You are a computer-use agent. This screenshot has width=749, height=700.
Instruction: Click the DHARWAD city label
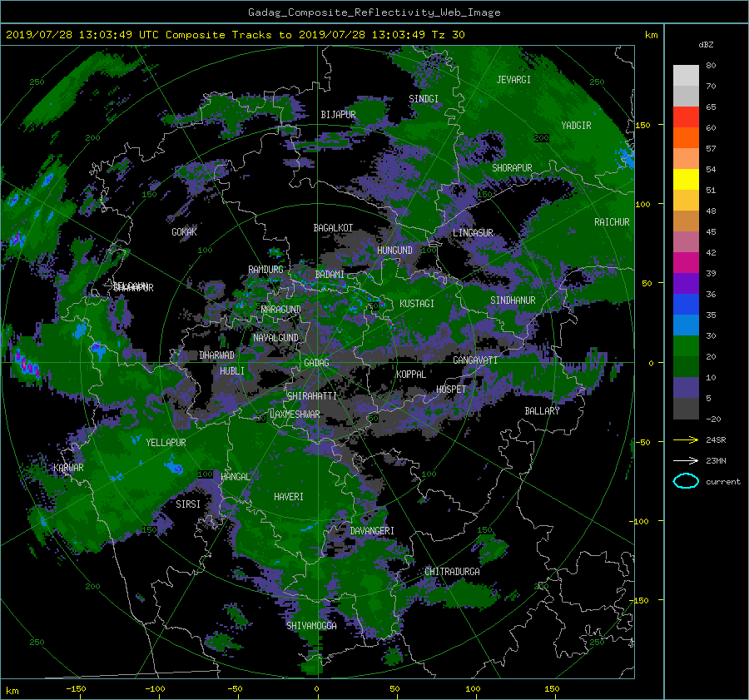tap(216, 355)
